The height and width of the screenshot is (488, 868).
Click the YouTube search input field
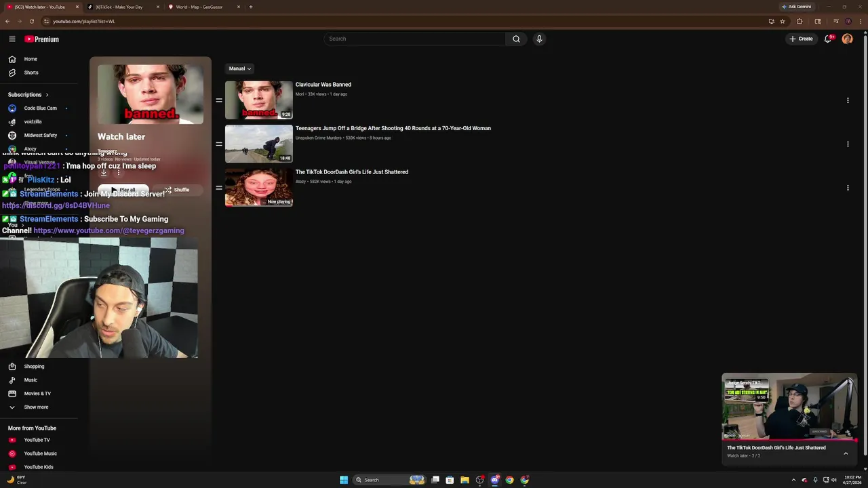[x=415, y=39]
